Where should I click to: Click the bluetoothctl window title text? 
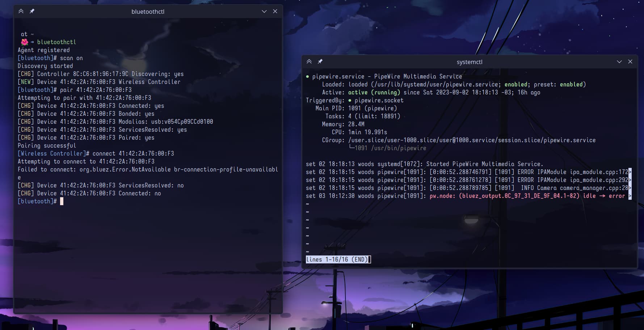click(x=148, y=12)
